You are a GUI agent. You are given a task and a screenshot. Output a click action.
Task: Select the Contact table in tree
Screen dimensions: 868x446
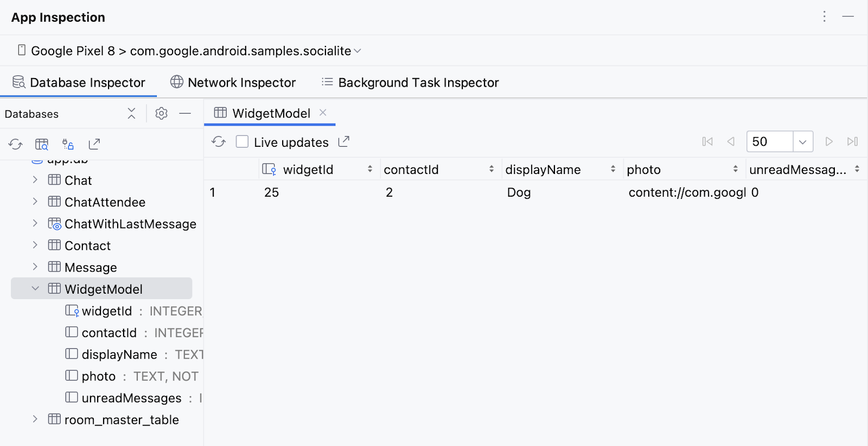[x=87, y=245]
